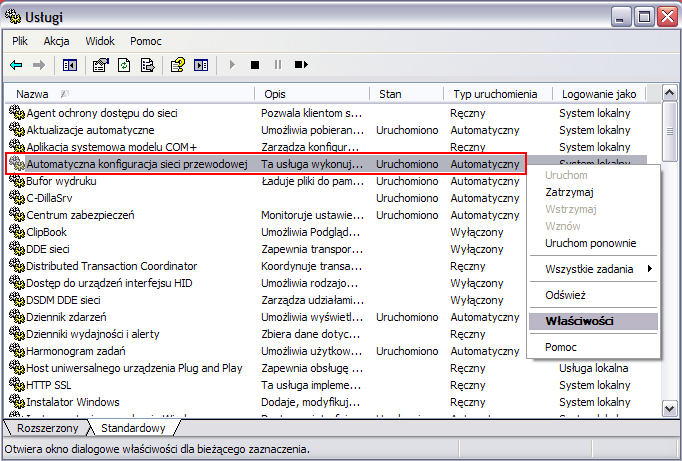This screenshot has width=682, height=461.
Task: Open Properties via toolbar icon
Action: (100, 65)
